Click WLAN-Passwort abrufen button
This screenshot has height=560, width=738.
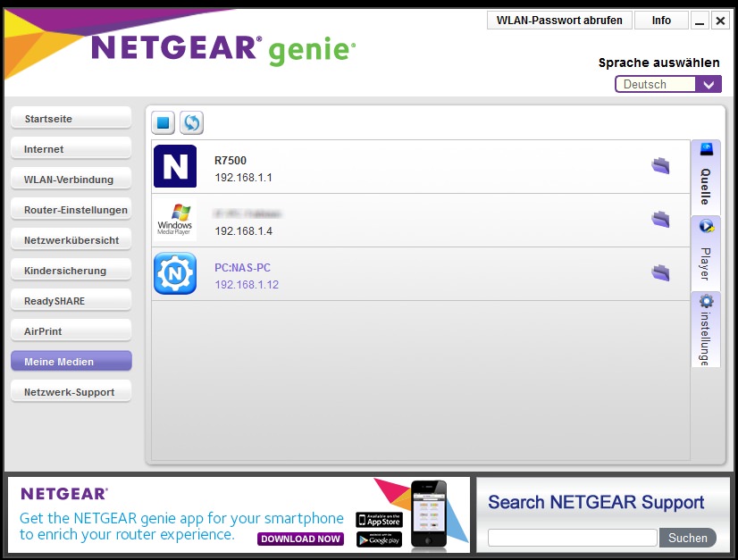559,21
